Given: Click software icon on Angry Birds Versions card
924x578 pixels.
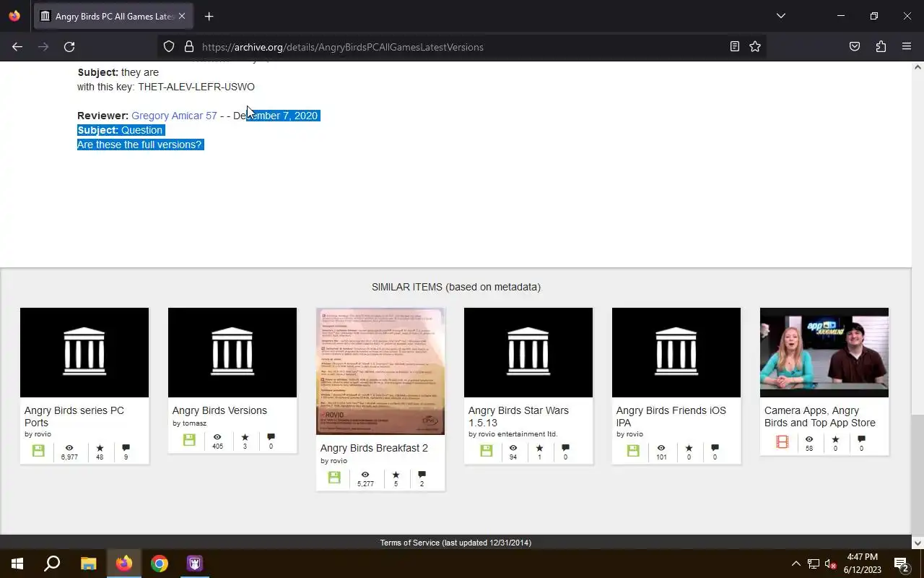Looking at the screenshot, I should [189, 439].
